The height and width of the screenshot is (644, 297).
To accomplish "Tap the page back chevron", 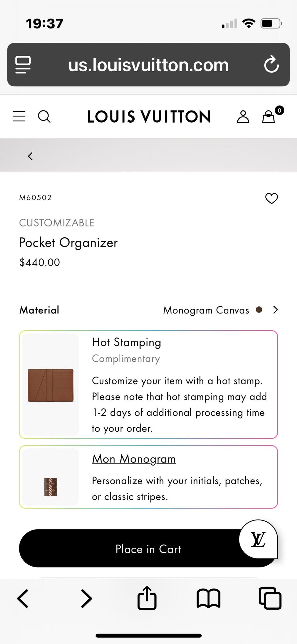I will point(30,156).
